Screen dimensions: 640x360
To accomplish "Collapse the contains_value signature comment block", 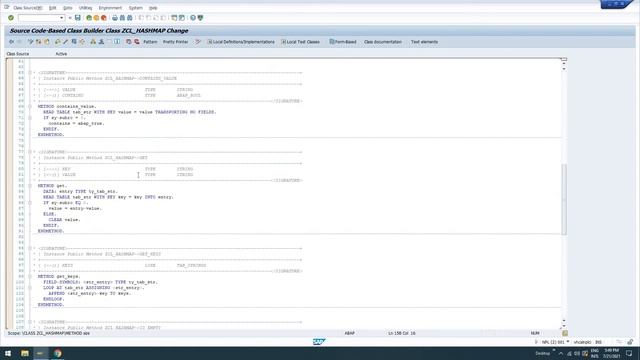I will (30, 73).
